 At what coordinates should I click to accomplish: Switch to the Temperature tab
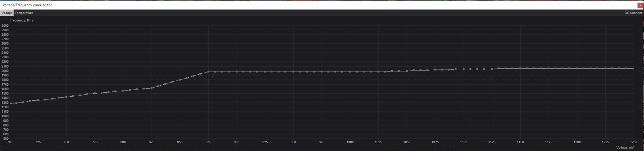[x=24, y=13]
